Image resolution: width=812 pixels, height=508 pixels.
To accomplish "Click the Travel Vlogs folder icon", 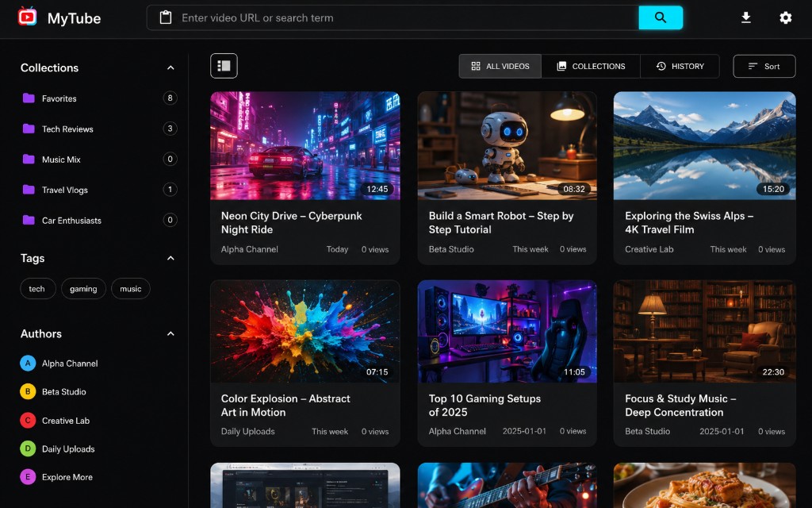I will tap(29, 190).
